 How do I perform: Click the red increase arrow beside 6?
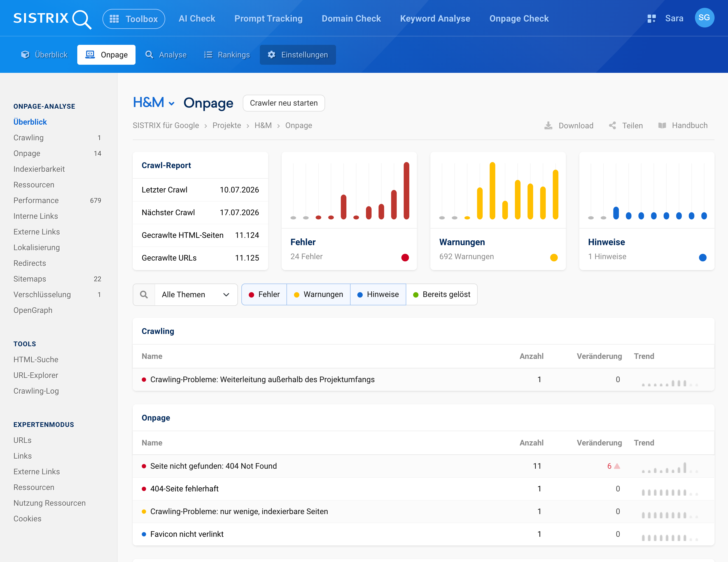[617, 466]
